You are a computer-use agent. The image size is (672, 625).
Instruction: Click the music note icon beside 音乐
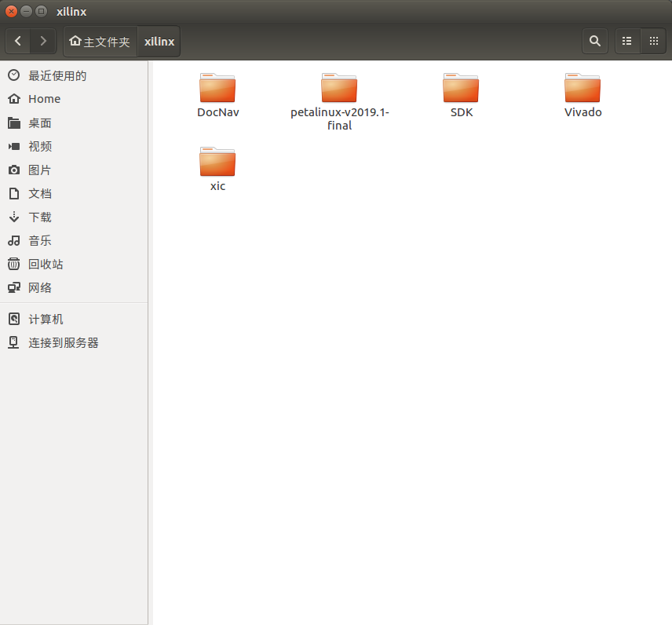point(13,240)
